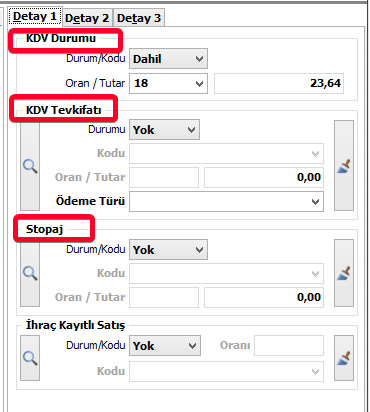
Task: Switch to the Detay 3 tab
Action: pyautogui.click(x=139, y=18)
